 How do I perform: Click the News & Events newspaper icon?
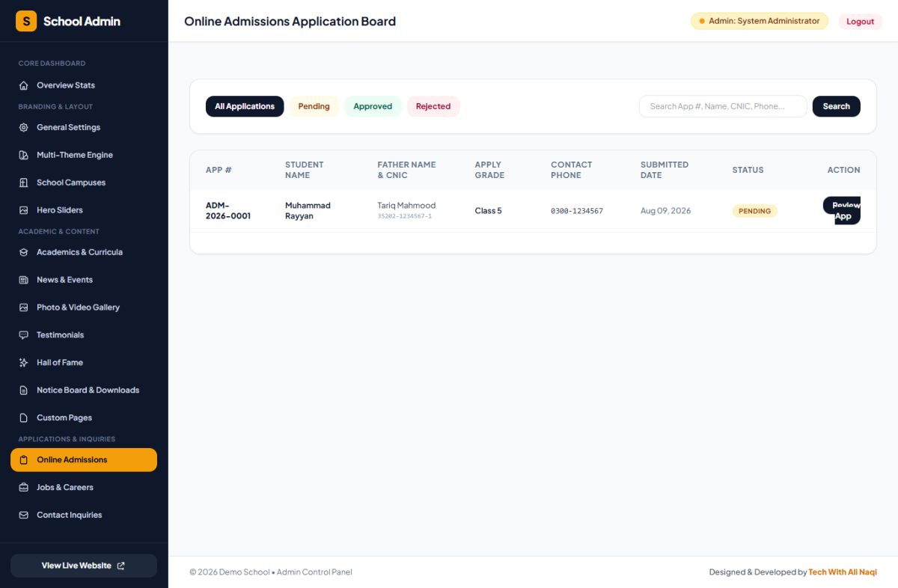[x=23, y=280]
